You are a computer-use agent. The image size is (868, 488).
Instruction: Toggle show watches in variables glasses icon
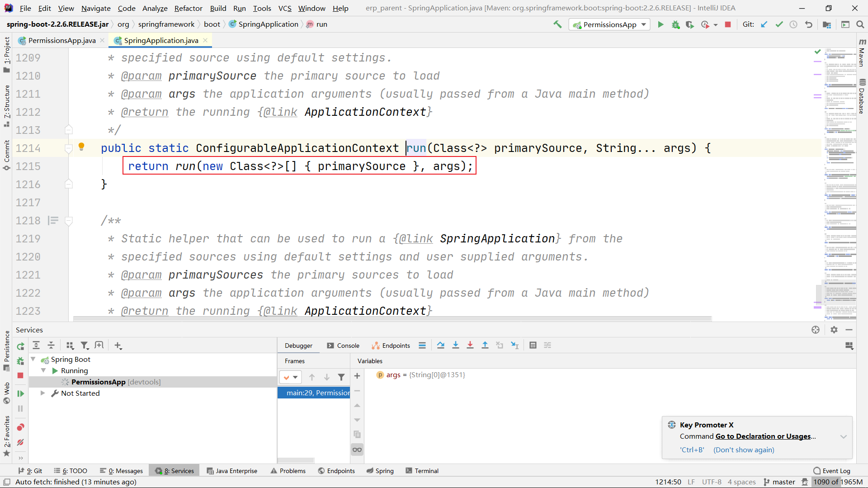pyautogui.click(x=357, y=449)
